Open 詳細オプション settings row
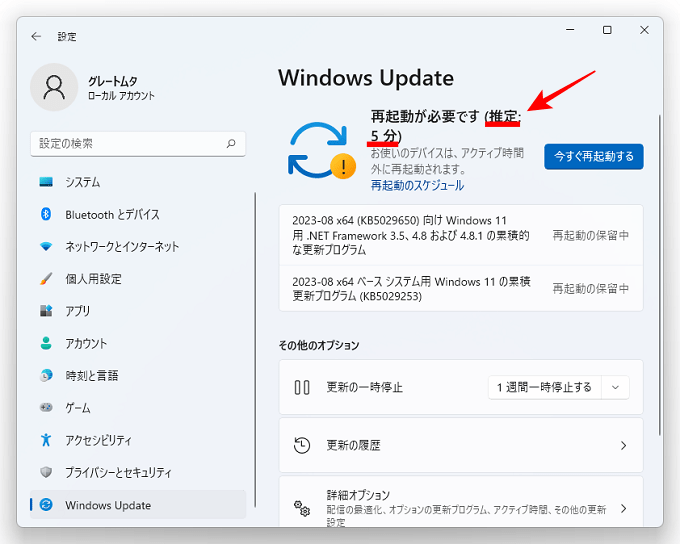680x544 pixels. (x=461, y=502)
